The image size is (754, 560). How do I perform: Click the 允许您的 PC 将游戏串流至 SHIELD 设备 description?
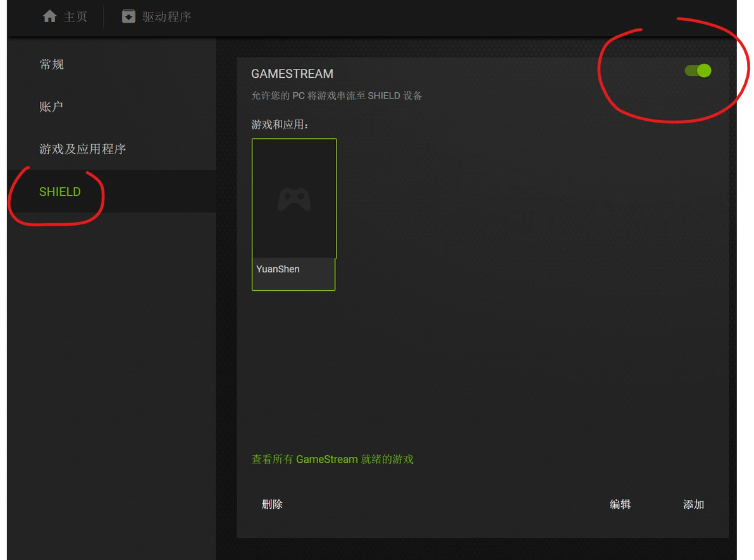click(337, 95)
